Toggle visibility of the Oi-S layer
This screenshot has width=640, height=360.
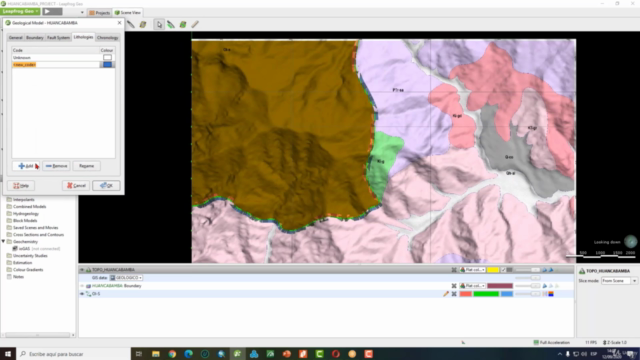coord(82,294)
